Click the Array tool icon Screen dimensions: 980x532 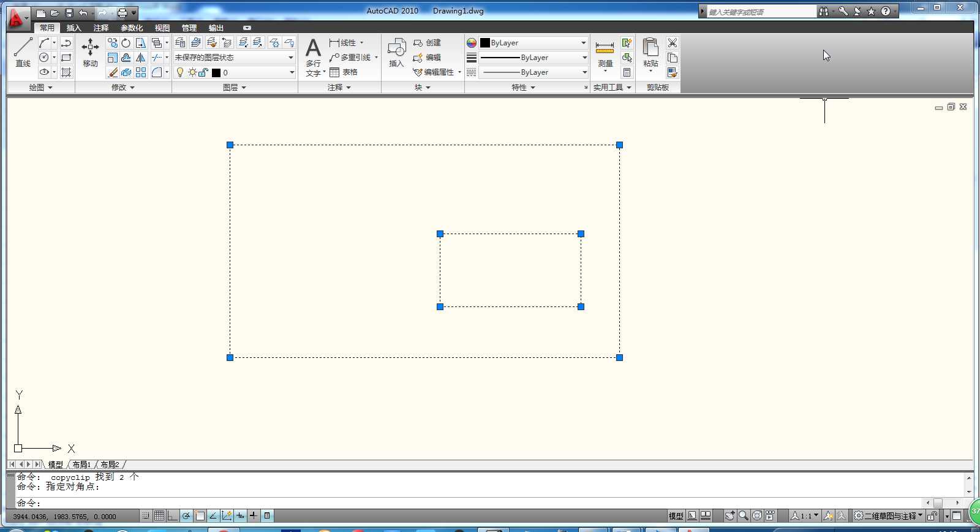(x=141, y=72)
